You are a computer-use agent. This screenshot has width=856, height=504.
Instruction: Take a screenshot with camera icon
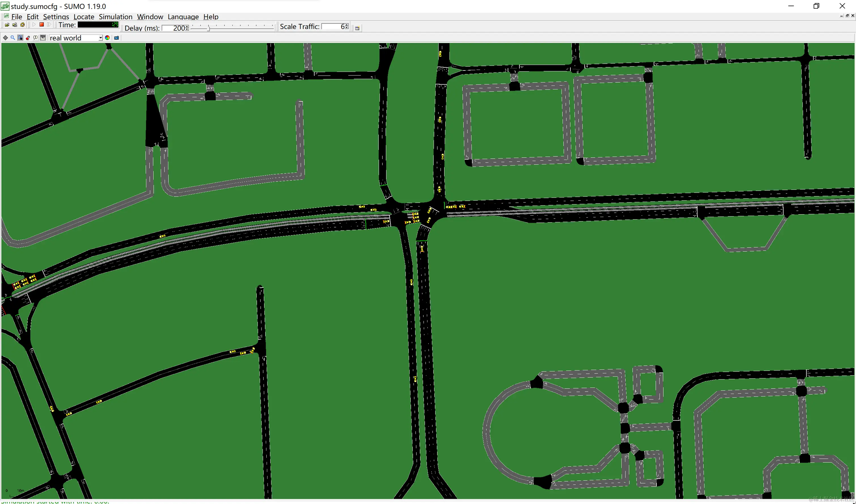pyautogui.click(x=117, y=38)
